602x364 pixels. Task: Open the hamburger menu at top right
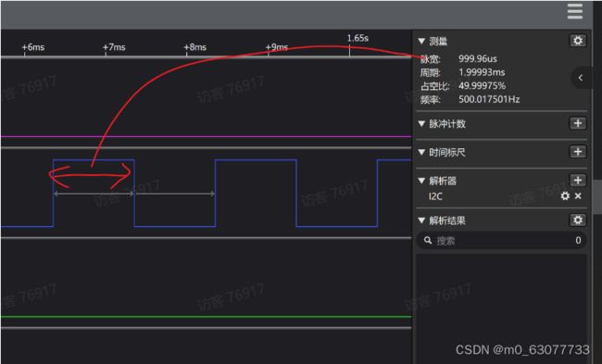coord(575,11)
